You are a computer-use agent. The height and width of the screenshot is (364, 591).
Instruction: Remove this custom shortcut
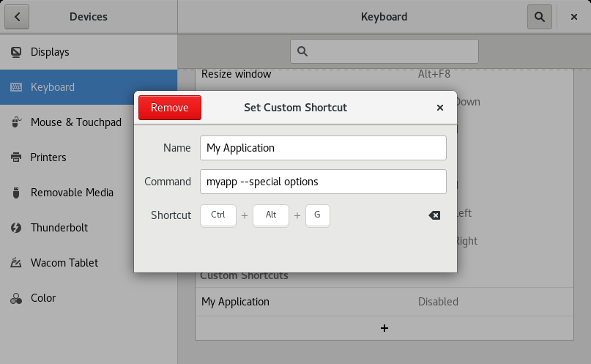[x=170, y=108]
